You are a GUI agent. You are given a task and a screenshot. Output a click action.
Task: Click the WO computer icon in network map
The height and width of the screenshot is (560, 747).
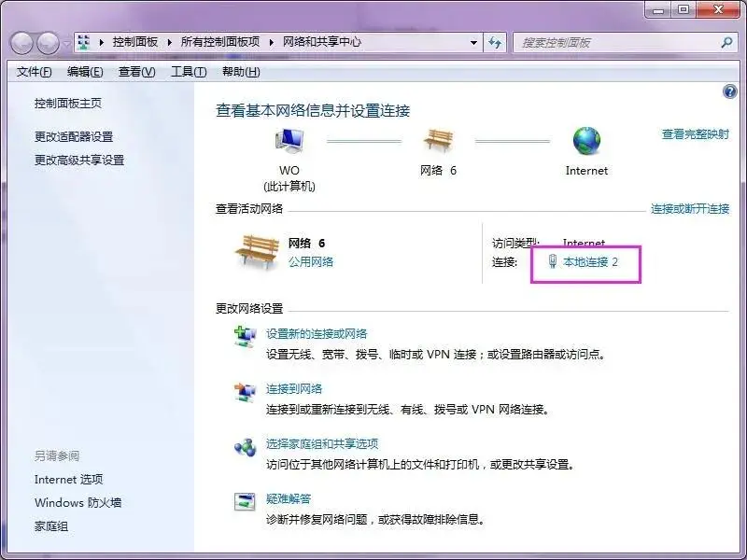289,142
